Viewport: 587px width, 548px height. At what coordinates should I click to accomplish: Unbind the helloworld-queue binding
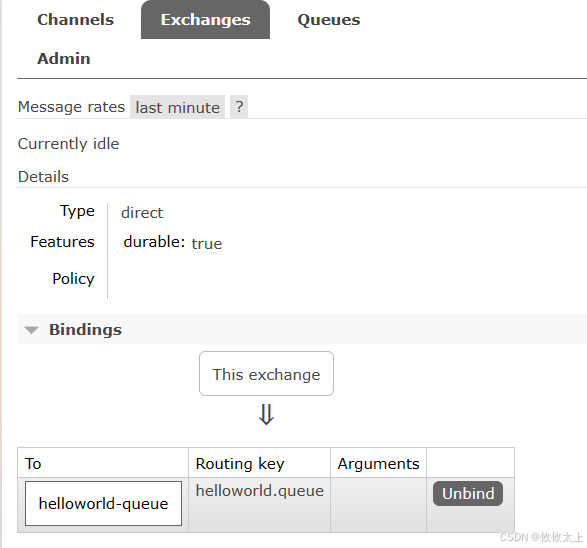468,493
